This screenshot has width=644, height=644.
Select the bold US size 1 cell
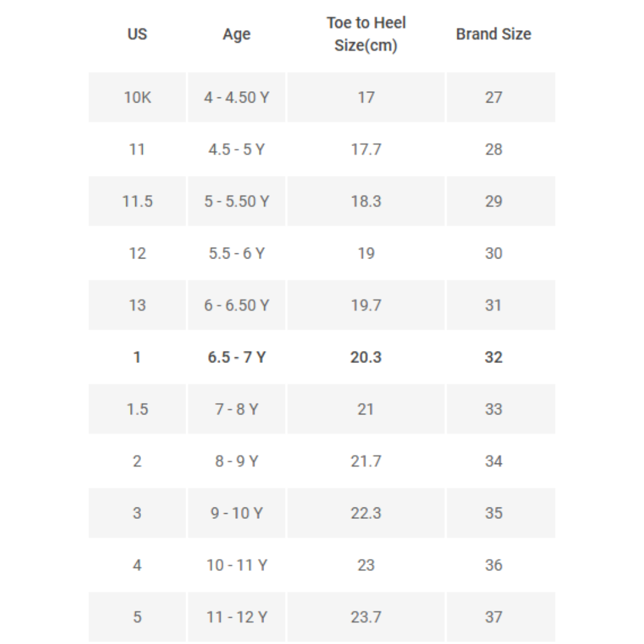(x=137, y=357)
